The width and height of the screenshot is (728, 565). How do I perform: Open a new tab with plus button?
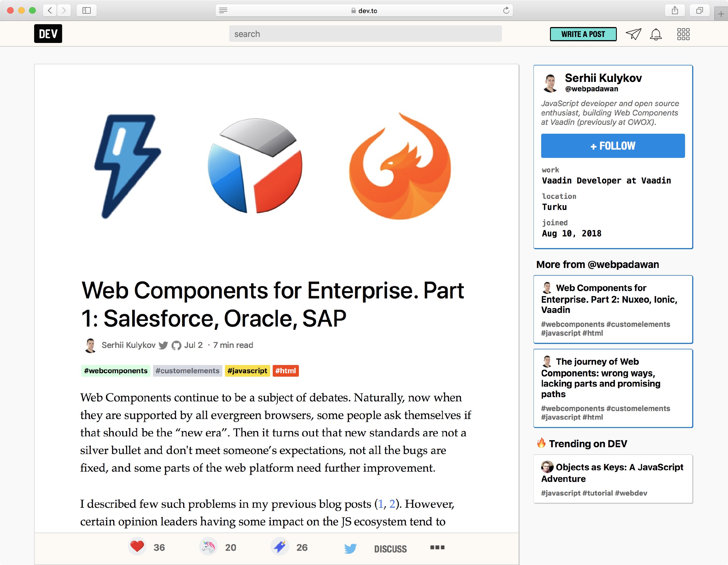pyautogui.click(x=721, y=14)
